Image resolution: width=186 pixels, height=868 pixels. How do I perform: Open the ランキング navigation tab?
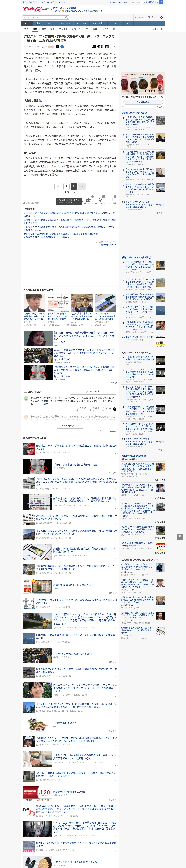pos(115,23)
